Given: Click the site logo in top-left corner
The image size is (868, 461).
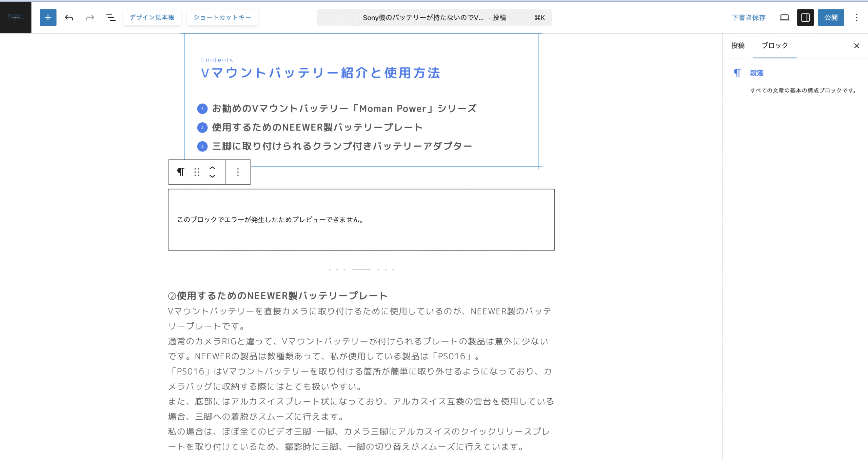Looking at the screenshot, I should click(x=16, y=17).
